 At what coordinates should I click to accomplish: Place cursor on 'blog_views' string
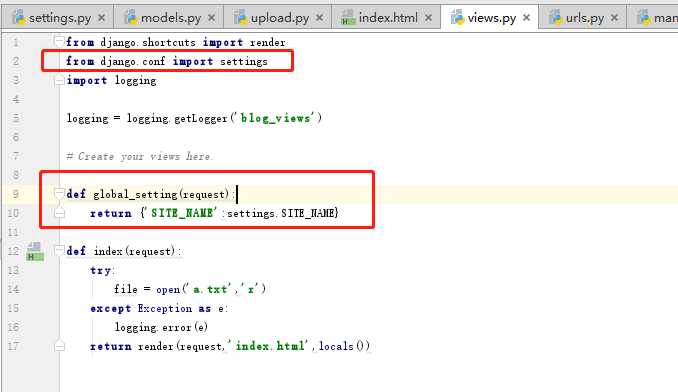[x=275, y=118]
